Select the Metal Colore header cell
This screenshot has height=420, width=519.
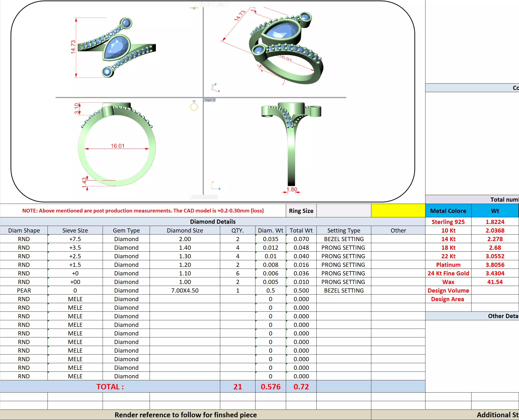[x=448, y=211]
